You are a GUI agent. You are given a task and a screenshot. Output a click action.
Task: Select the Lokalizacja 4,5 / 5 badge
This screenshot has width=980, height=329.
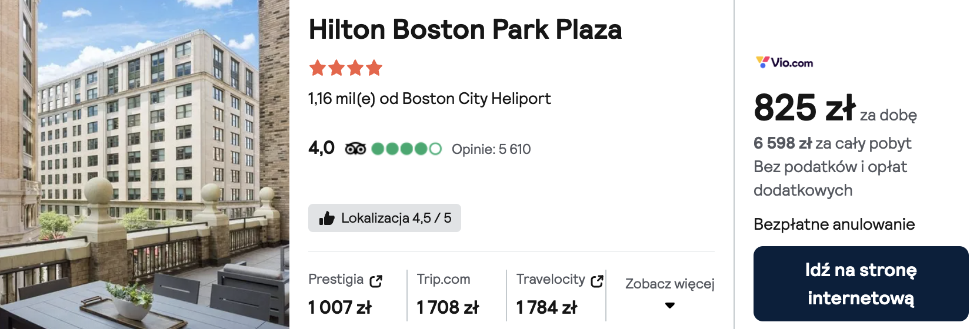(x=385, y=218)
